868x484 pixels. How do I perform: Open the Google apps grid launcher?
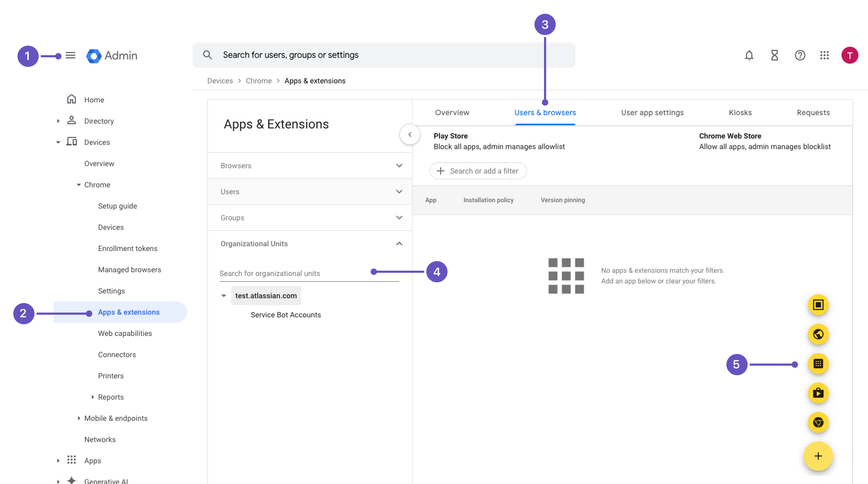(x=825, y=55)
